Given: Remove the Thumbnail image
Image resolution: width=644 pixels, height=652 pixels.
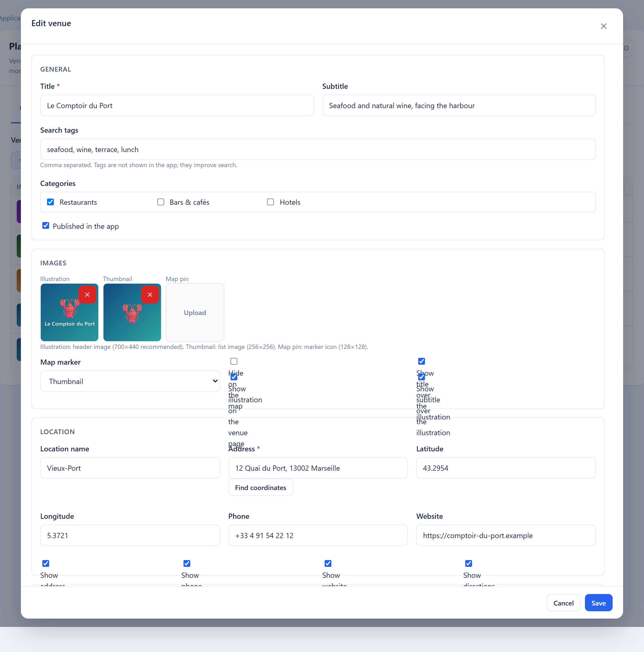Looking at the screenshot, I should (x=150, y=295).
